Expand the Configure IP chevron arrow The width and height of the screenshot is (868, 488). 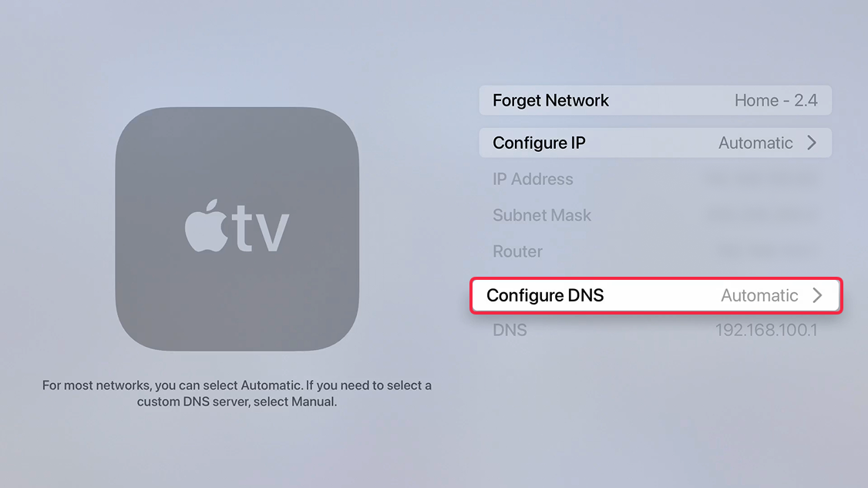click(812, 143)
